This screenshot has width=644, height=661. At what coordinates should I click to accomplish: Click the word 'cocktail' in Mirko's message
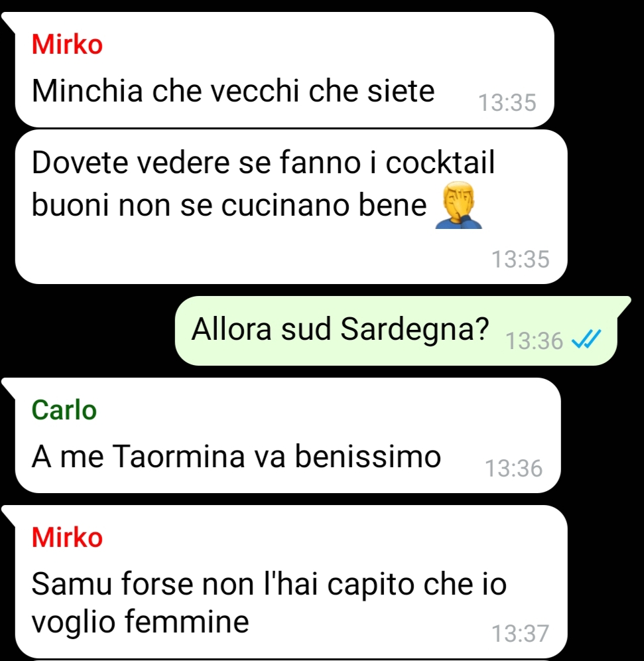440,162
